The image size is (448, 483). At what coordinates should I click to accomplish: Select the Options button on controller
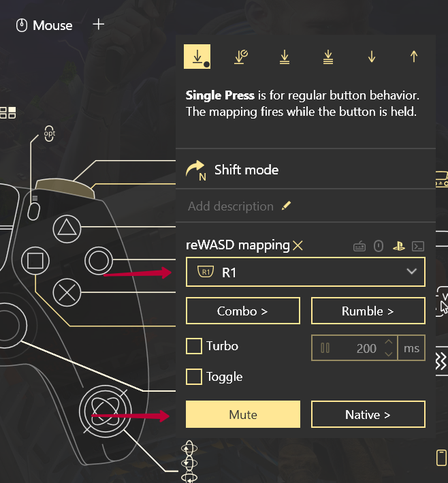[x=34, y=211]
